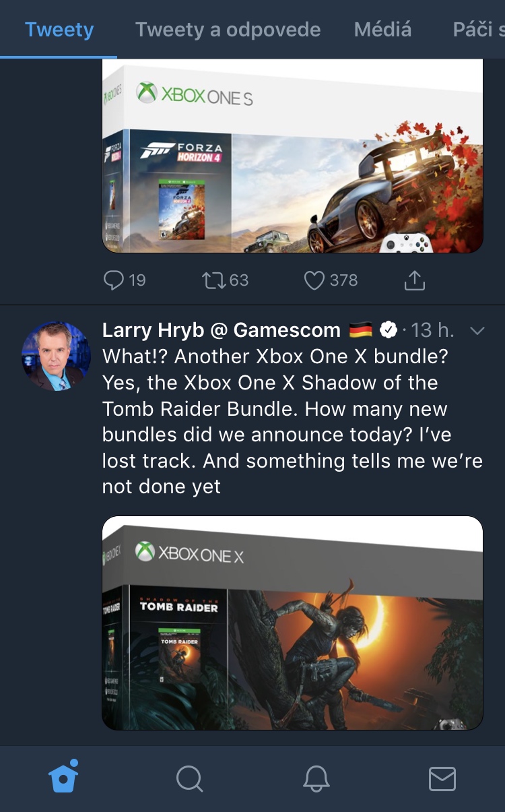
Task: Open the Messages envelope icon
Action: coord(442,779)
